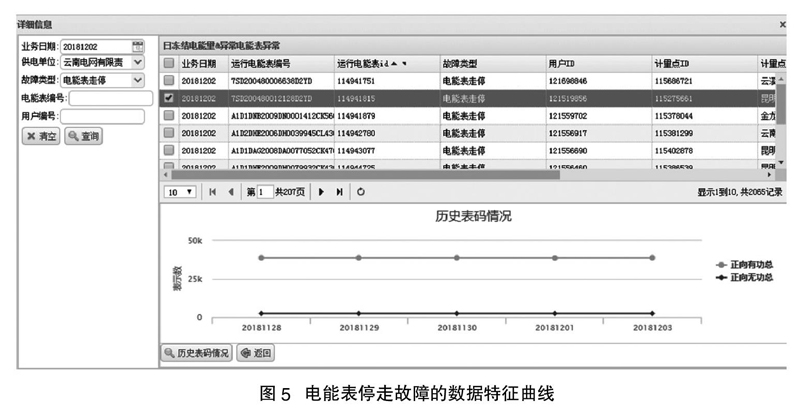Image resolution: width=800 pixels, height=416 pixels.
Task: Click the 返回 back button
Action: click(x=256, y=353)
